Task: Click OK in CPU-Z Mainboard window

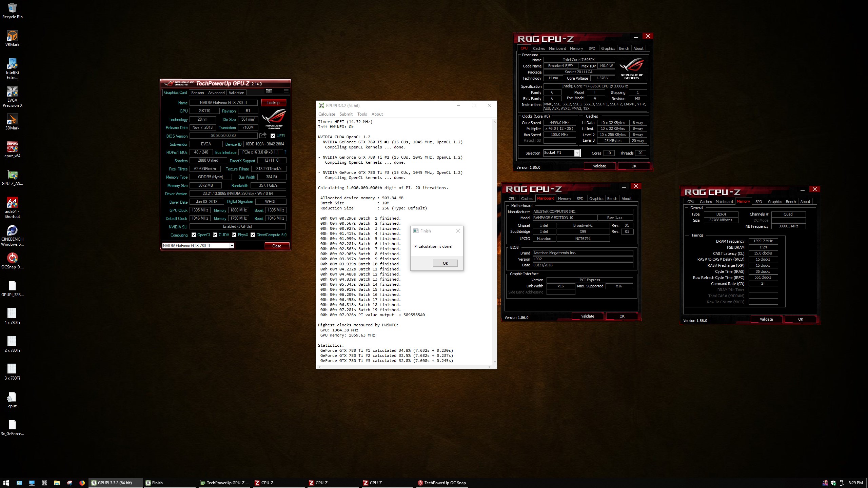Action: coord(622,316)
